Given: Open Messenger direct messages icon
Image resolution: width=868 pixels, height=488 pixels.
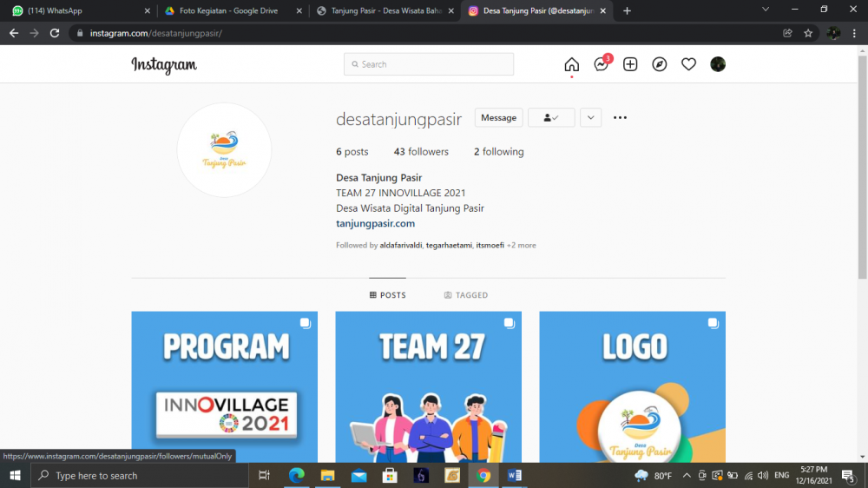Looking at the screenshot, I should coord(602,64).
